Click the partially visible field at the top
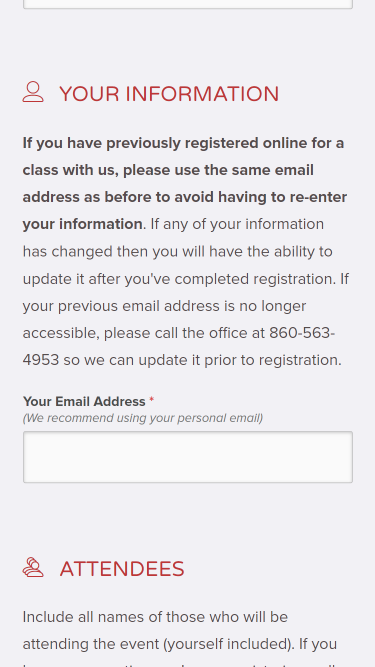Image resolution: width=375 pixels, height=667 pixels. pyautogui.click(x=188, y=4)
